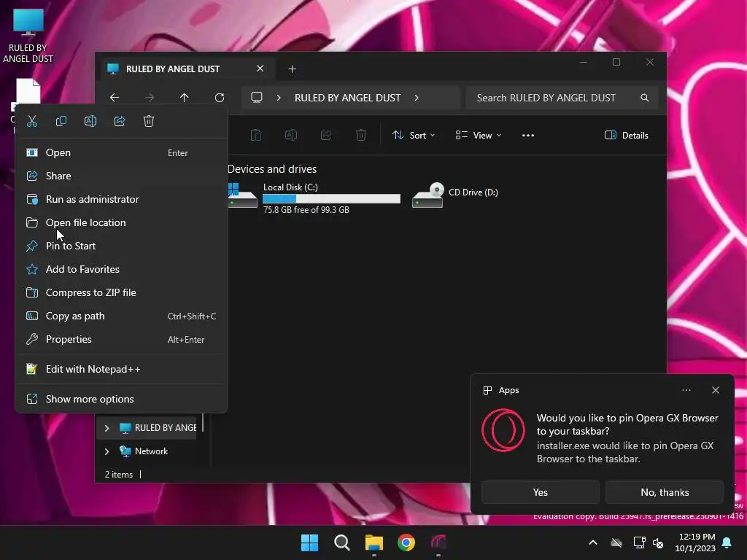Select RULED BY ANGE in navigation pane
Image resolution: width=747 pixels, height=560 pixels.
(158, 428)
